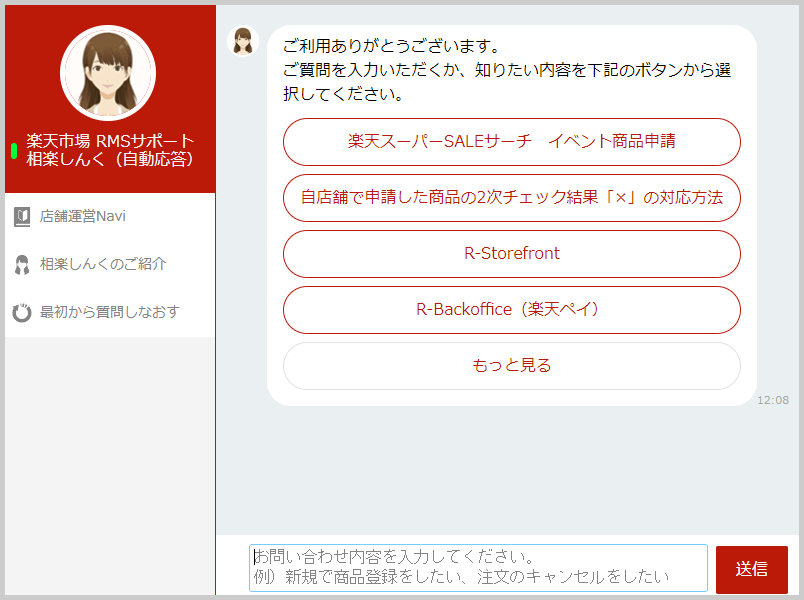Expand more options with もっと見る
The height and width of the screenshot is (600, 804).
point(511,366)
